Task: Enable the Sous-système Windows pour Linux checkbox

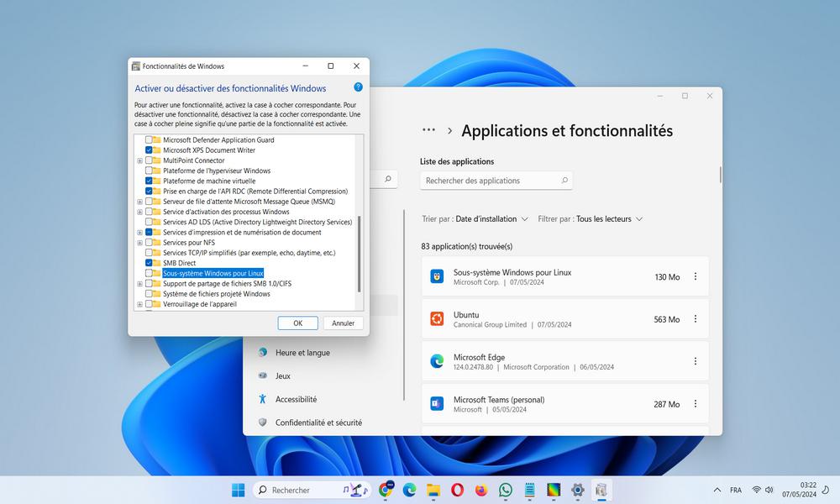Action: pos(149,273)
